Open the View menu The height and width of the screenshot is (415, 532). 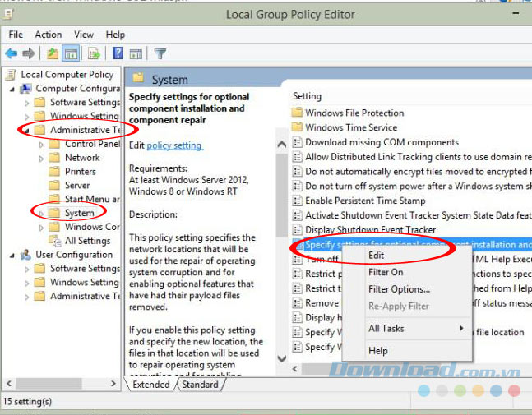(84, 35)
